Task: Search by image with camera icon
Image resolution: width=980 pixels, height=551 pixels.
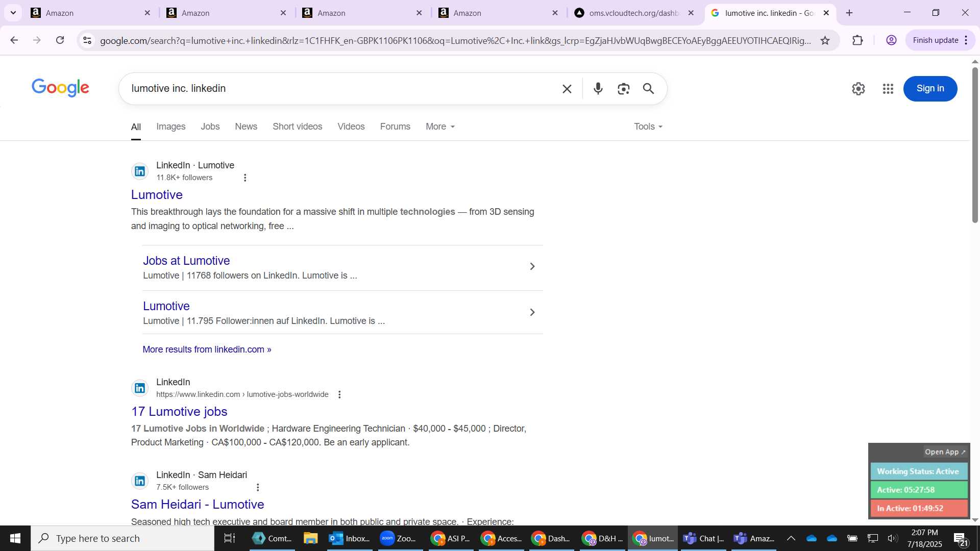Action: coord(623,89)
